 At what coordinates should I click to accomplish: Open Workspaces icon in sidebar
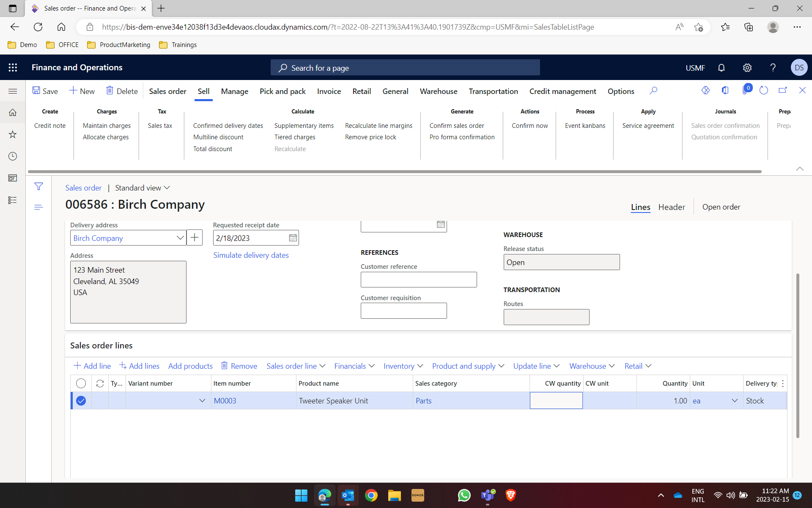(13, 178)
